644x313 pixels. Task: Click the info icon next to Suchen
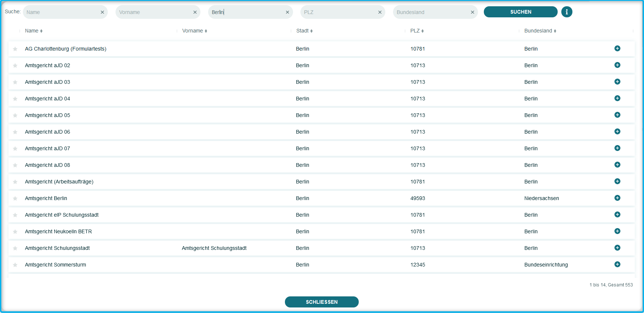tap(566, 12)
